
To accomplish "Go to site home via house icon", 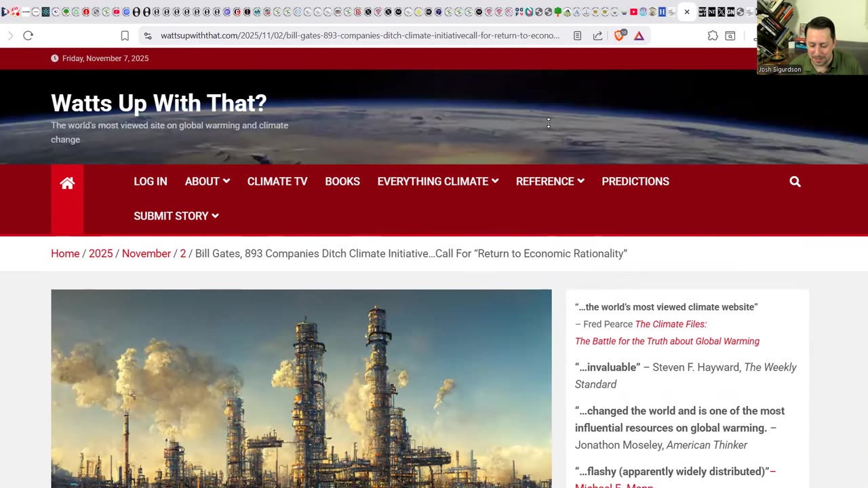I will [x=67, y=183].
